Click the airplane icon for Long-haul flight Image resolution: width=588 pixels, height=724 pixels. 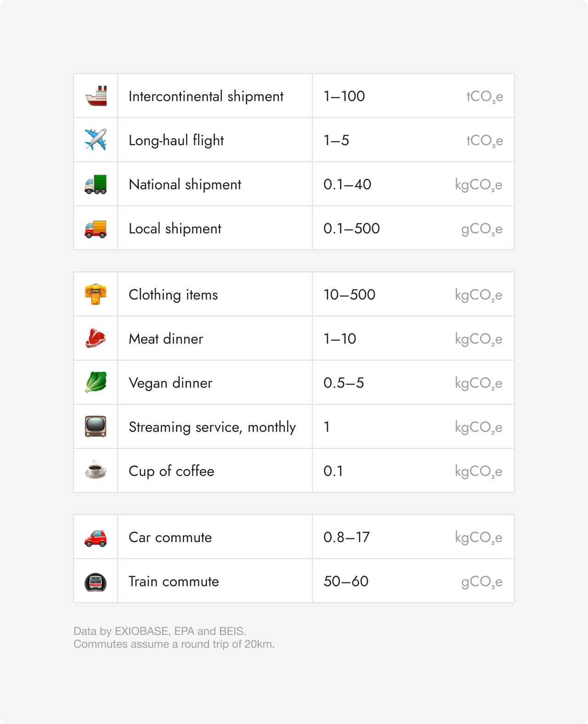(96, 140)
